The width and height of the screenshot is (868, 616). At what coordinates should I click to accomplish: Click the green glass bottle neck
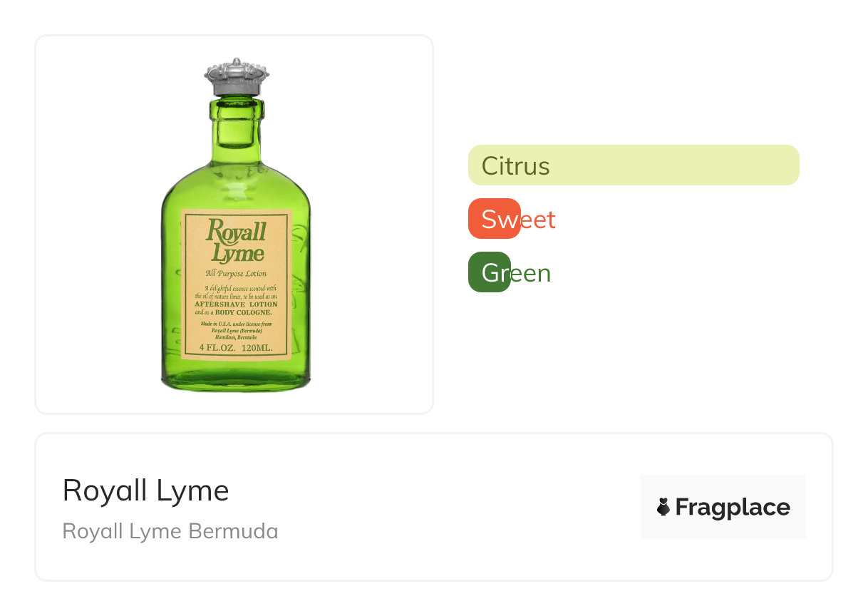coord(237,125)
